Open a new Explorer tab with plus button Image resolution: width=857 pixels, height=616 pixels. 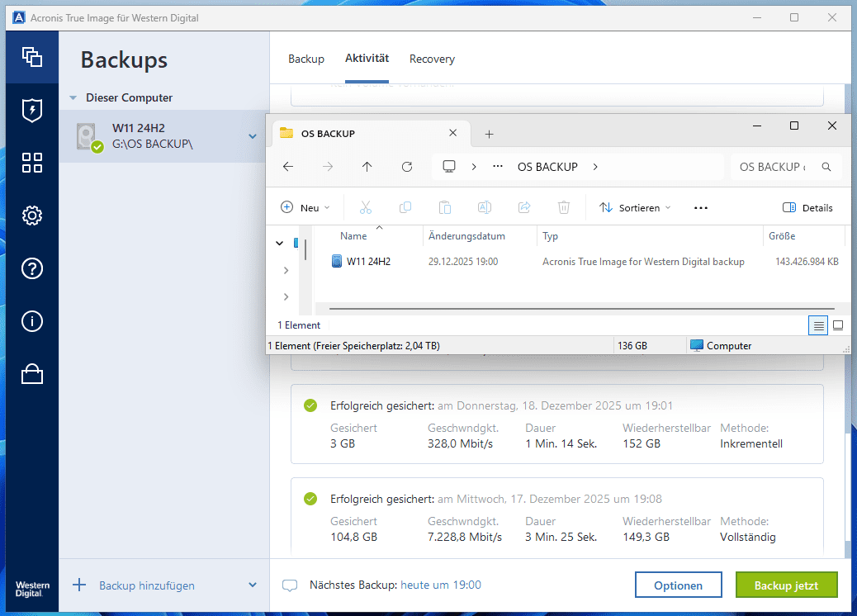[x=489, y=134]
